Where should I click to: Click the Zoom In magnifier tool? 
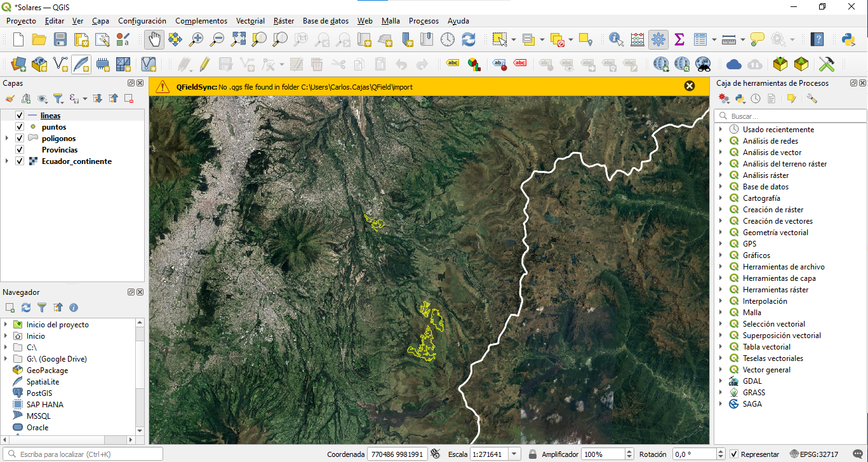[196, 39]
